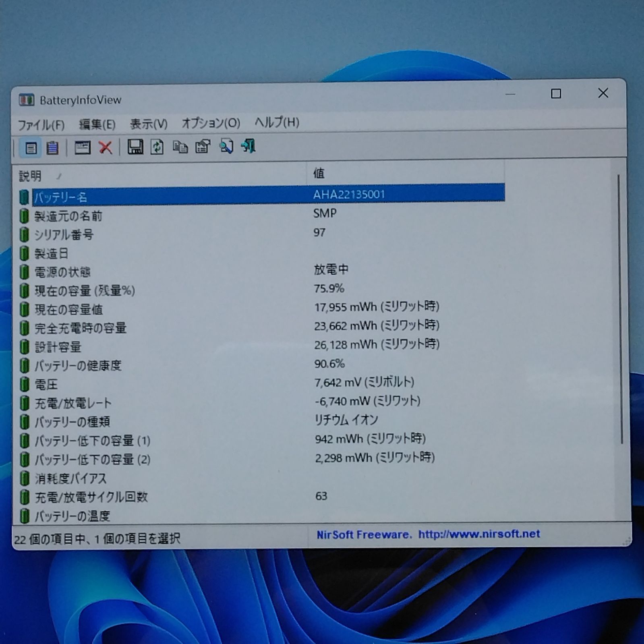Select the 電源の状態 row
Image resolution: width=644 pixels, height=644 pixels.
point(261,271)
